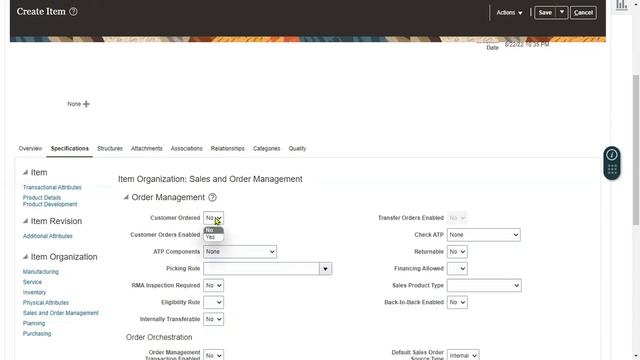Choose No in Customer Ordered list
The image size is (640, 360).
coord(213,230)
